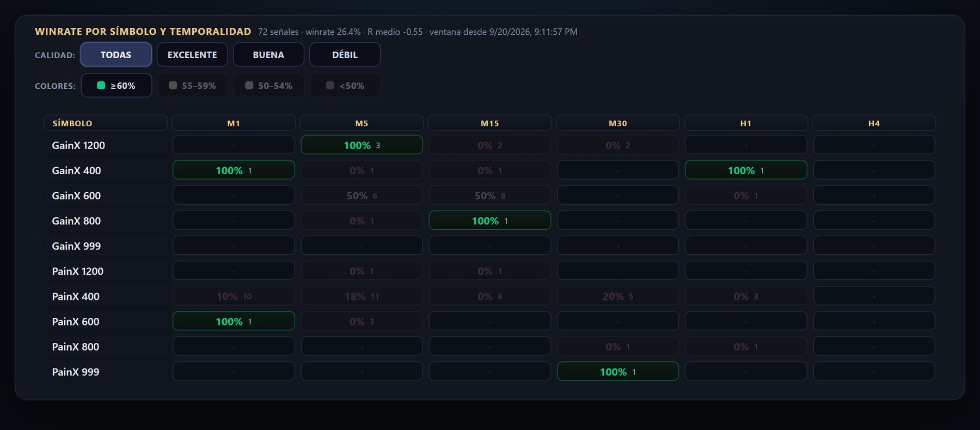Open PainX 400 M5 18% cell
980x430 pixels.
362,296
